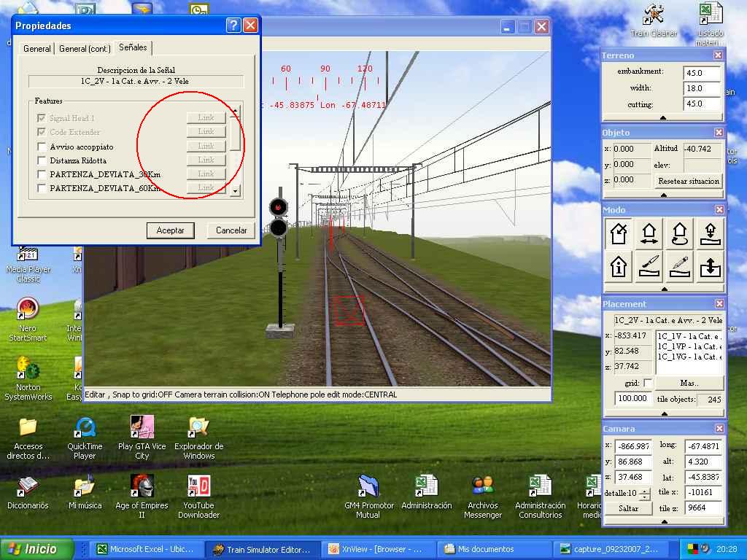Select the place object on terrain icon

click(710, 233)
